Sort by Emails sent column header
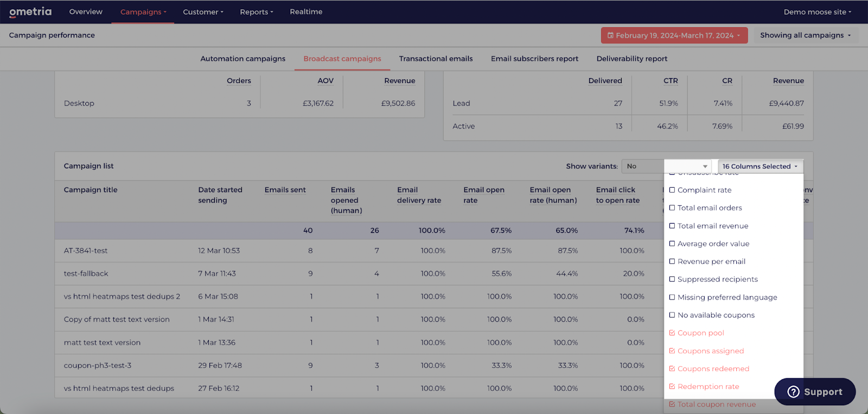 (285, 190)
